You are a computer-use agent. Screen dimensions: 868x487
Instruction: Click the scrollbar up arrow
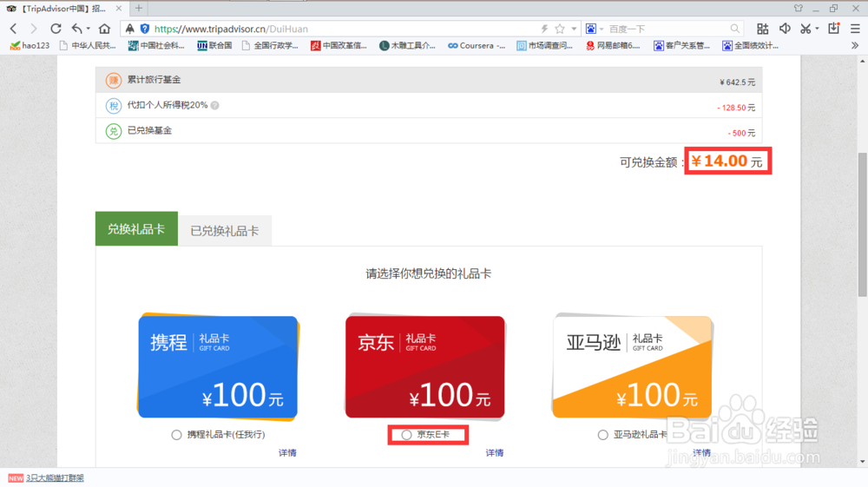[863, 61]
